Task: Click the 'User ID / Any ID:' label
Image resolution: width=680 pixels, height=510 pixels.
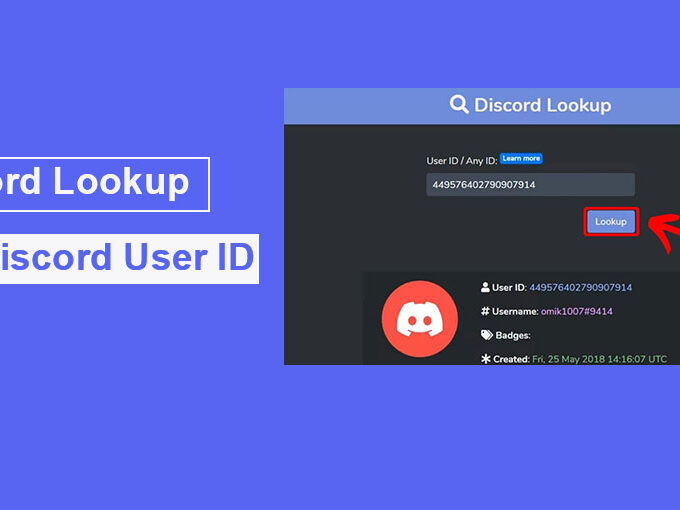Action: coord(461,161)
